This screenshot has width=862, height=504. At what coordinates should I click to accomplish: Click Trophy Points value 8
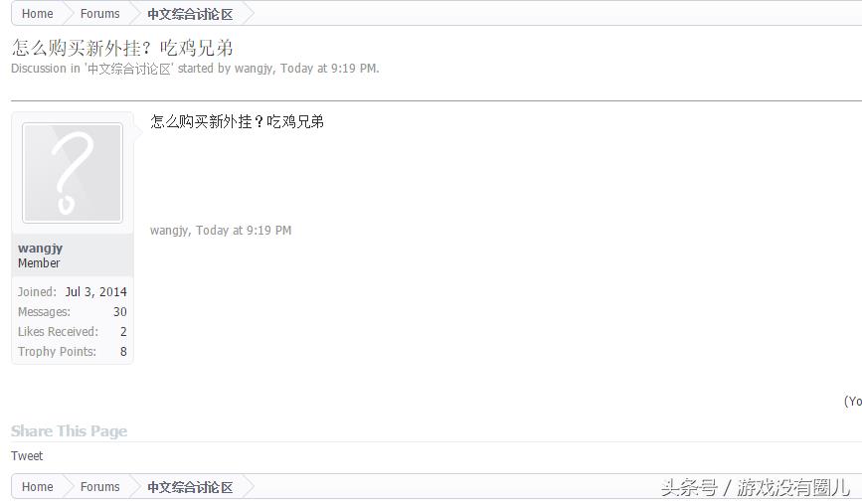coord(123,351)
